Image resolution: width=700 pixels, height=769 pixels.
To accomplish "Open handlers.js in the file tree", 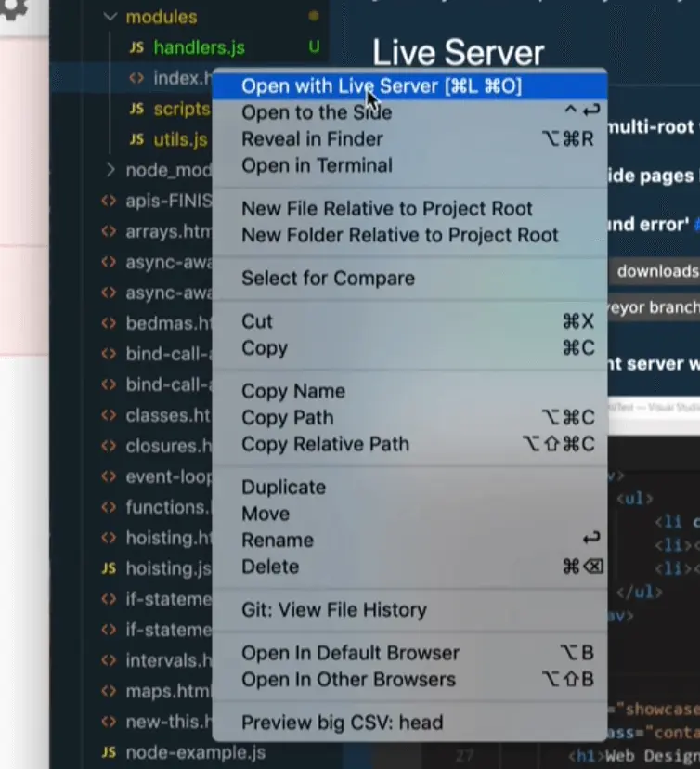I will 199,47.
